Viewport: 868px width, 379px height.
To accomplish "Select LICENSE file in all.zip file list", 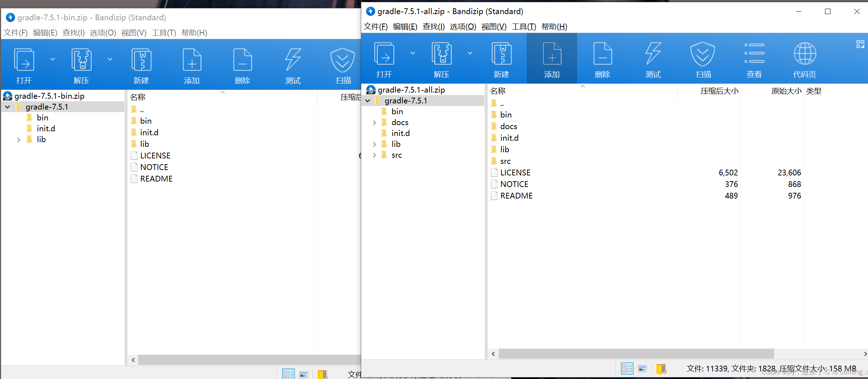I will click(515, 173).
